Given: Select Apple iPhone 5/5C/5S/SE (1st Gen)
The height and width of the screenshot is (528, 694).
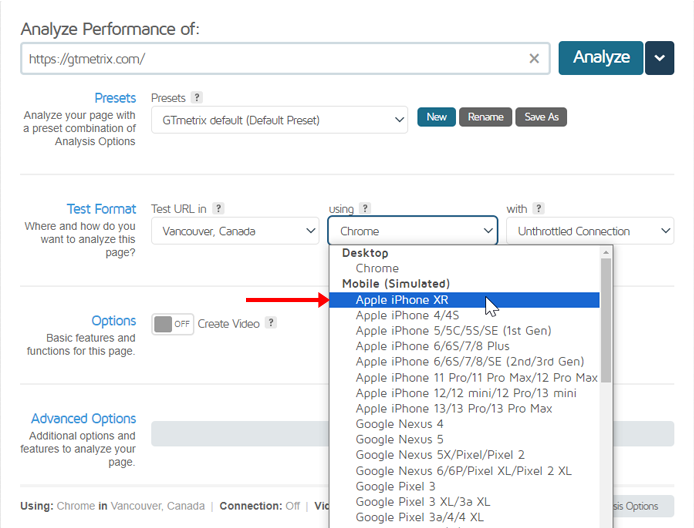Looking at the screenshot, I should click(465, 331).
